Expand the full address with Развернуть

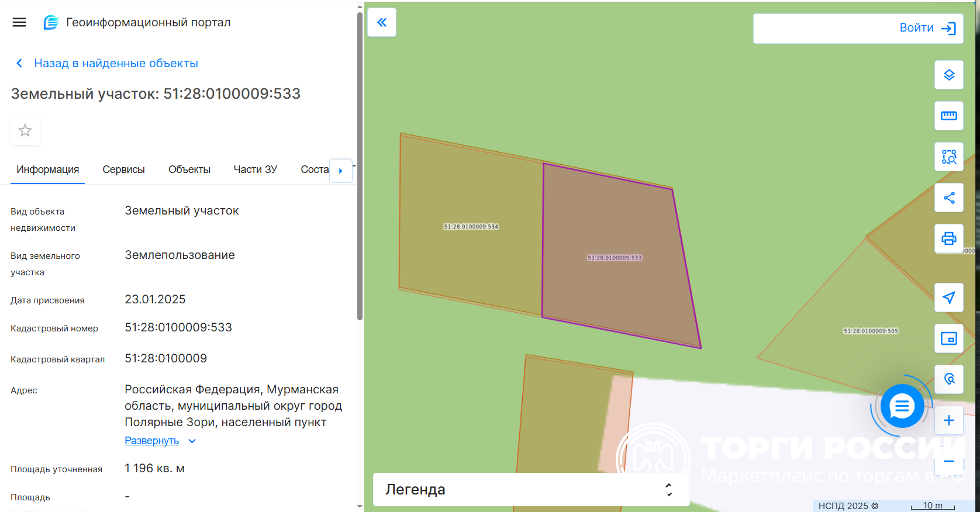coord(152,441)
